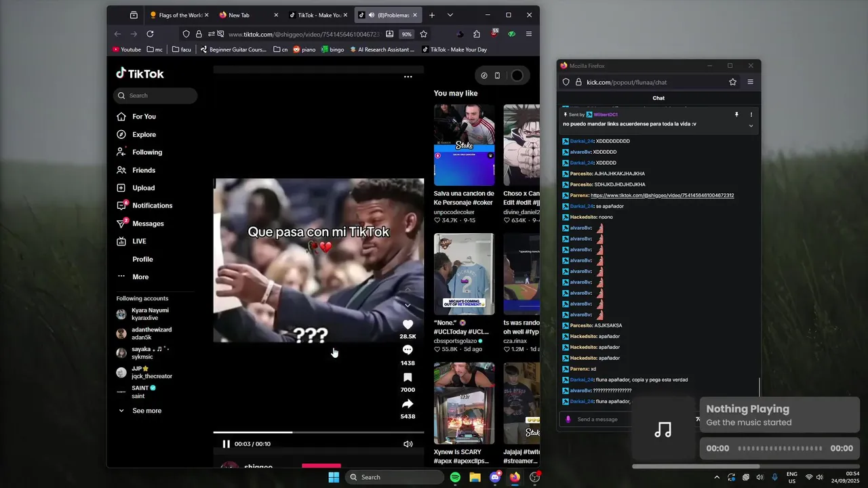Open the TikTok profile avatar circle
Image resolution: width=868 pixels, height=488 pixels.
517,75
